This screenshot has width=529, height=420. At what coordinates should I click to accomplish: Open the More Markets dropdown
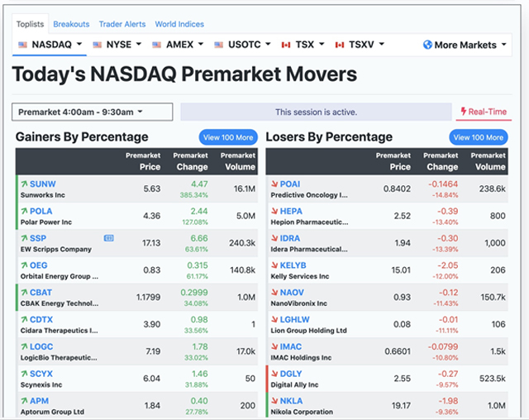coord(465,45)
